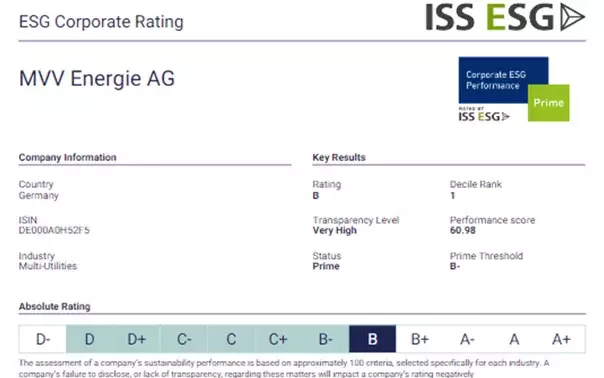
Task: Click the Status label
Action: tap(327, 256)
